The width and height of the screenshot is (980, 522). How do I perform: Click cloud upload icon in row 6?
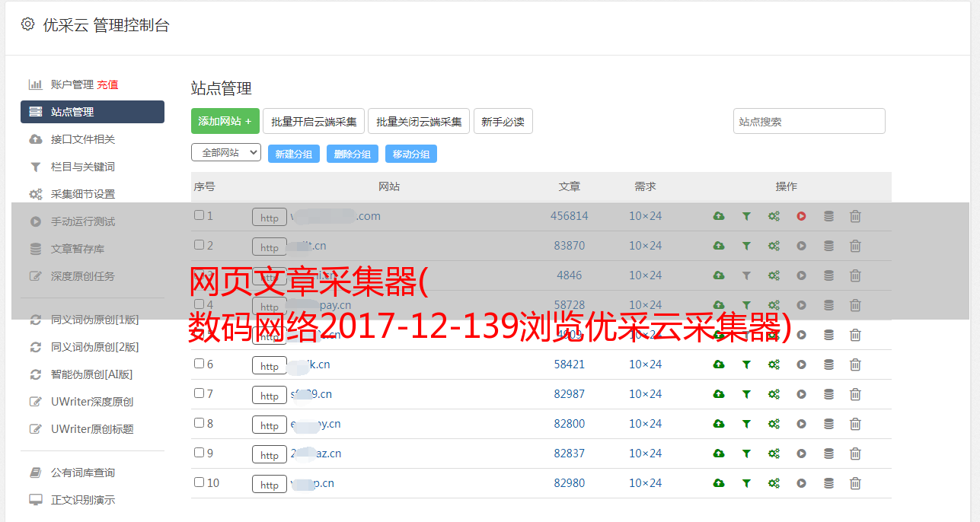pos(719,364)
